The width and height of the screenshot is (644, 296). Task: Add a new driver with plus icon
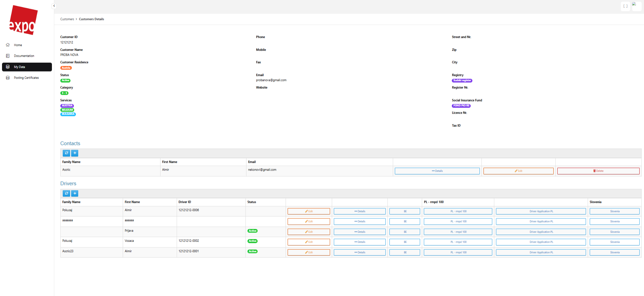75,194
